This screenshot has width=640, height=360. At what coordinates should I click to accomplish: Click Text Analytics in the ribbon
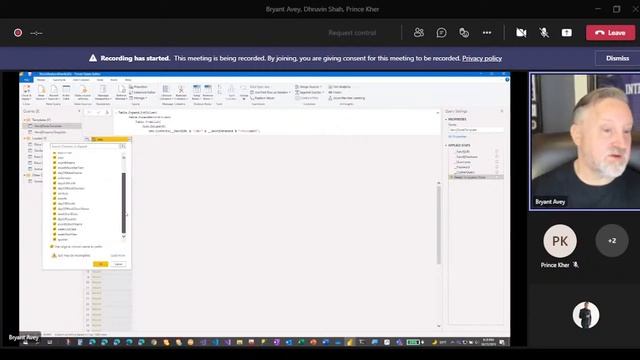tap(340, 87)
